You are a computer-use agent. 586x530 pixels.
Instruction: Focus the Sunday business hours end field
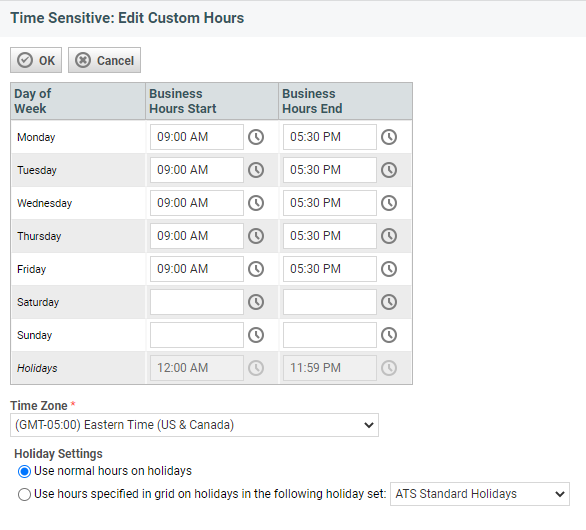pyautogui.click(x=330, y=335)
